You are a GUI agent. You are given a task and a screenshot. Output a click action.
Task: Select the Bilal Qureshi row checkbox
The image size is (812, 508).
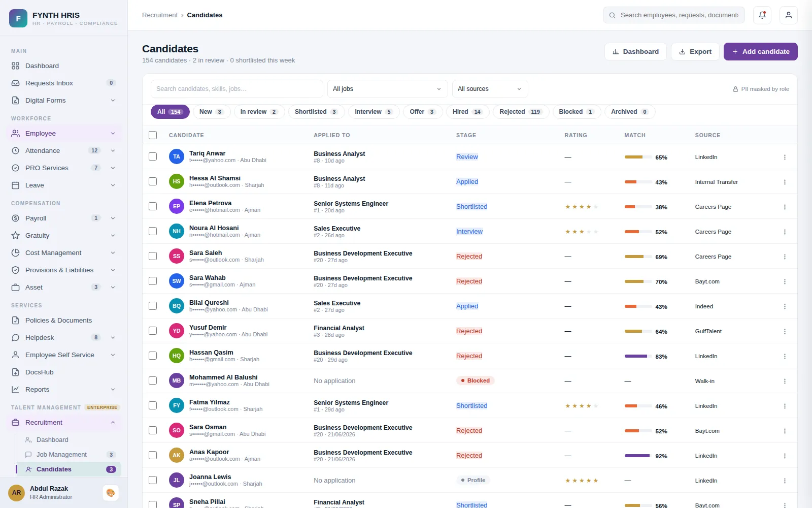tap(153, 306)
